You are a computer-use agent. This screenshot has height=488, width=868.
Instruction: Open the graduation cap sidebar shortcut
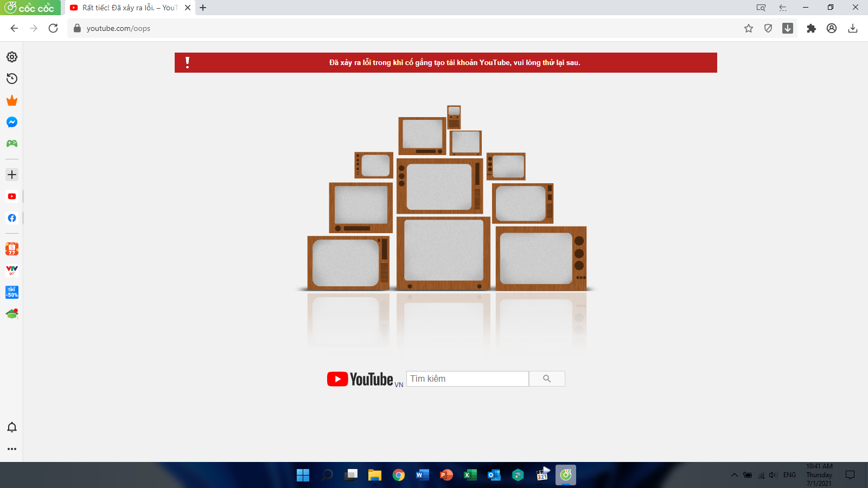12,314
